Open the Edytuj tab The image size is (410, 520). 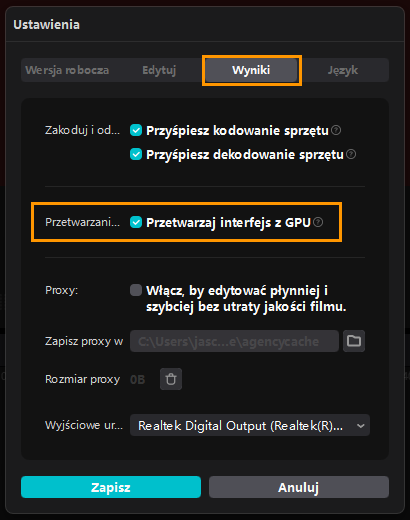pos(159,70)
